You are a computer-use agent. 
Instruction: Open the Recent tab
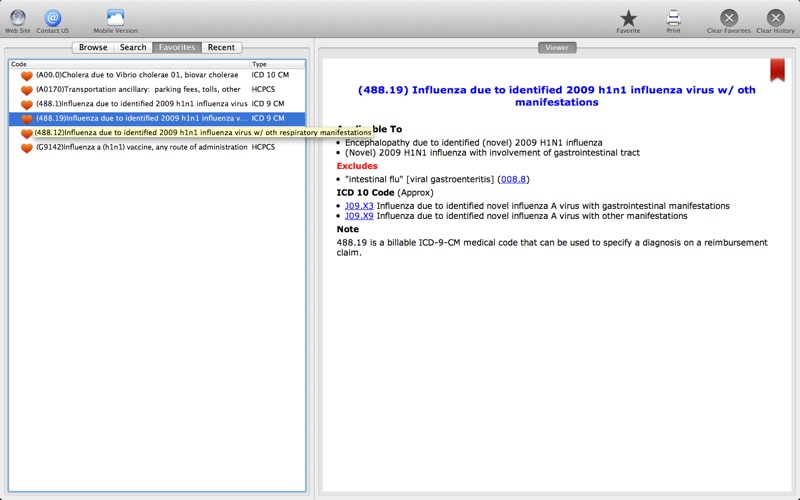click(221, 47)
